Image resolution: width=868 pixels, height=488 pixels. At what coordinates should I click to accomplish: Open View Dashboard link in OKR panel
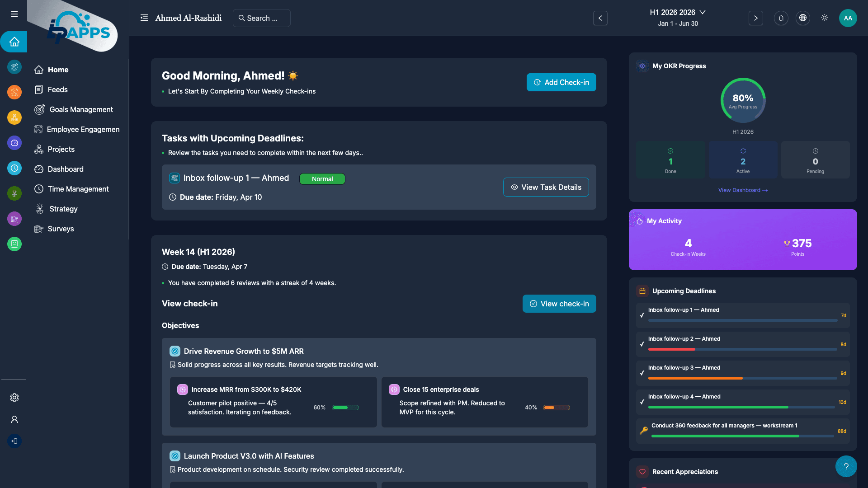743,190
